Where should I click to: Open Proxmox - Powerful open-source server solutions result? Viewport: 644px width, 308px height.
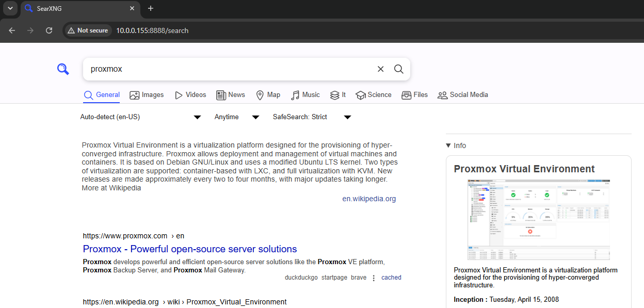point(190,249)
